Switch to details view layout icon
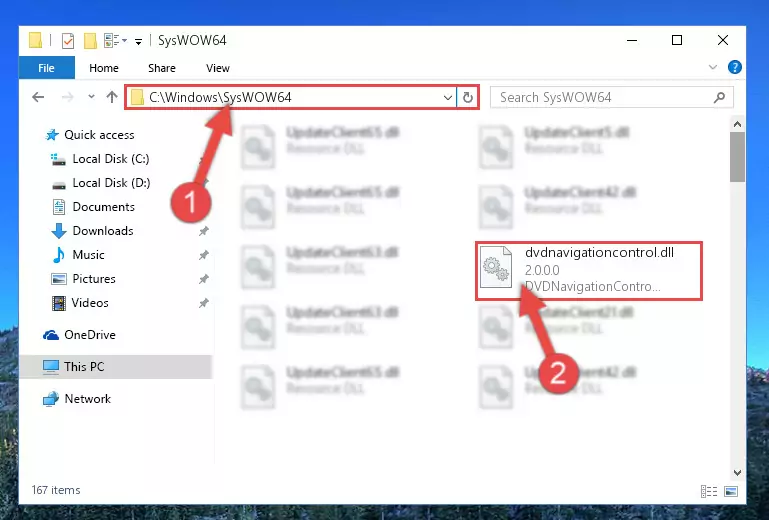Image resolution: width=769 pixels, height=520 pixels. click(x=709, y=491)
